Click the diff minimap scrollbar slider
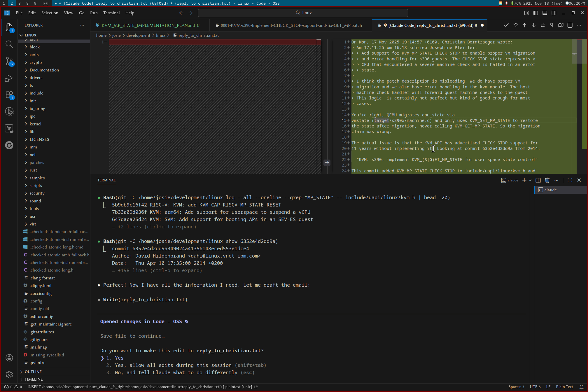Viewport: 588px width, 392px height. click(x=574, y=52)
